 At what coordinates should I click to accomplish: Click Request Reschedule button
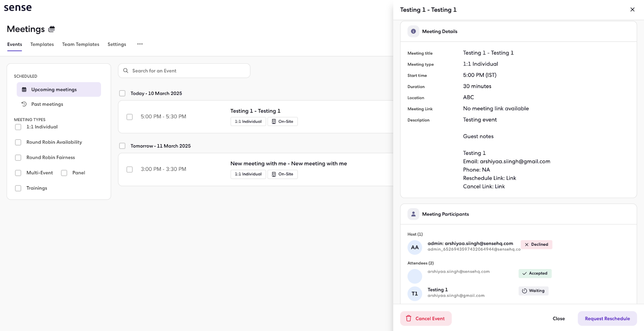pyautogui.click(x=607, y=319)
